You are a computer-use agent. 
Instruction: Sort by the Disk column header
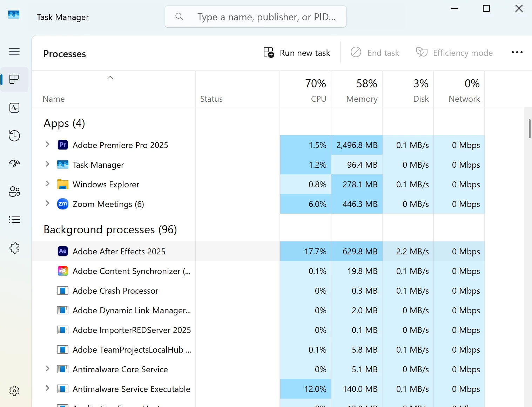[408, 89]
